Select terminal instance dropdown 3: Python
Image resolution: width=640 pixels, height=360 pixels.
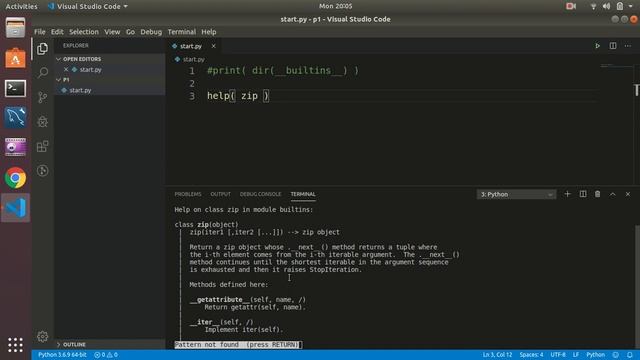click(x=516, y=194)
